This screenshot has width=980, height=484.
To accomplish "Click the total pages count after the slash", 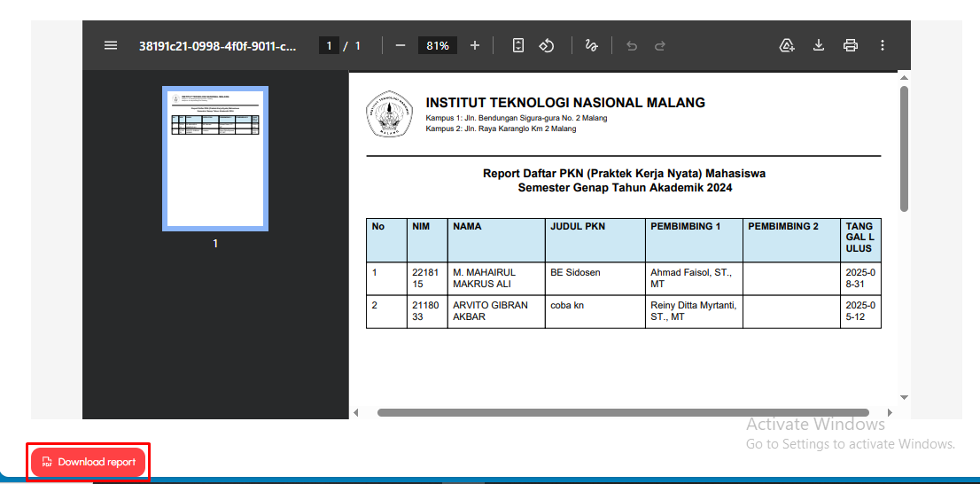I will pos(357,45).
